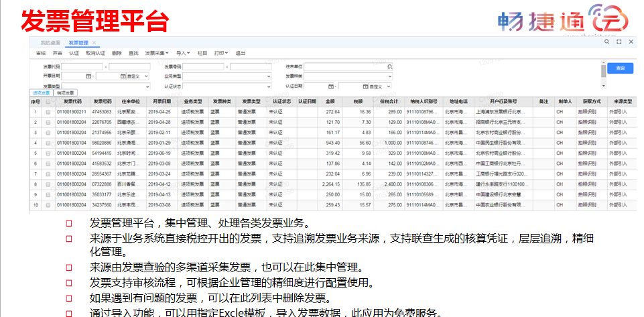This screenshot has height=317, width=644.
Task: Open the 开票日期 end date calendar icon
Action: click(x=123, y=76)
